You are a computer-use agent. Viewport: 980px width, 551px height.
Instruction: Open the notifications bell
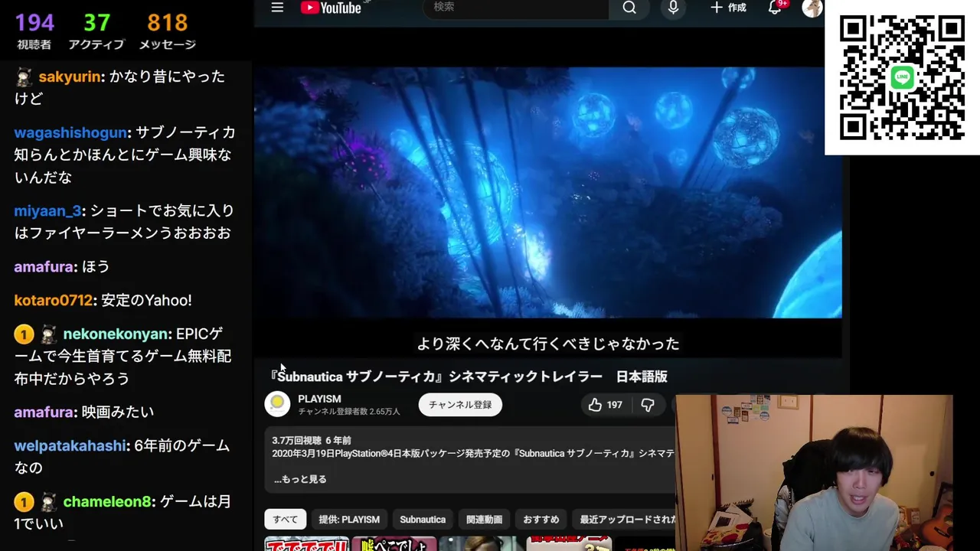(775, 8)
